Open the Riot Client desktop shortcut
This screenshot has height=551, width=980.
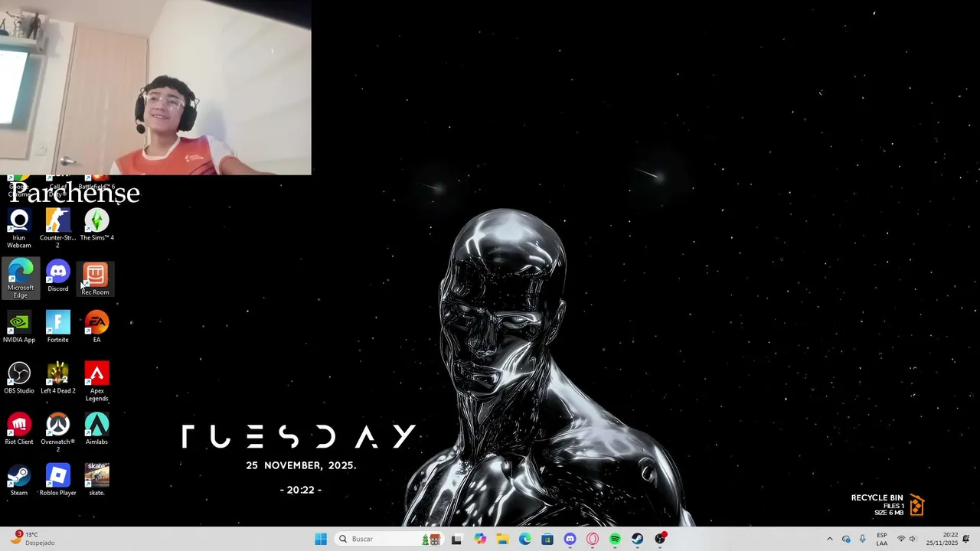19,429
